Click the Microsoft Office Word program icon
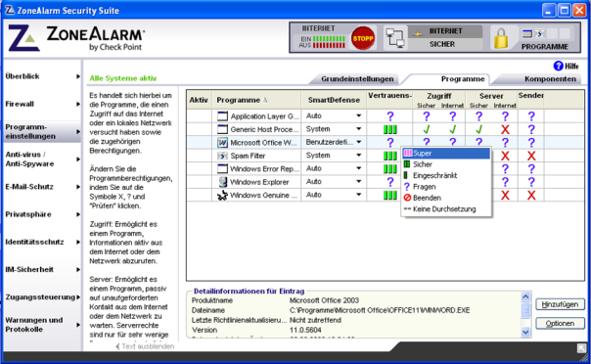Screen dimensions: 591x364 click(222, 143)
